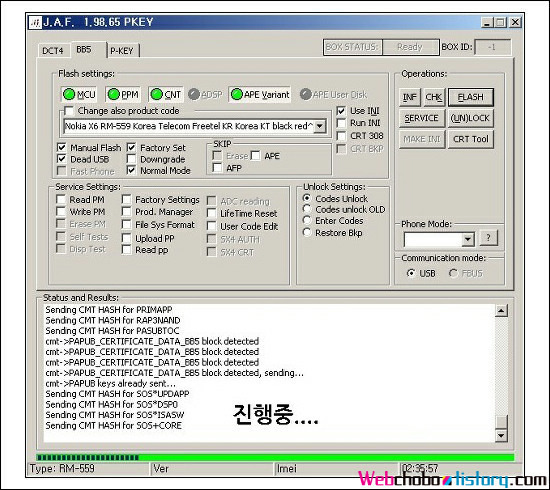Select the Codes Unlock radio button
The height and width of the screenshot is (490, 550).
pyautogui.click(x=307, y=199)
